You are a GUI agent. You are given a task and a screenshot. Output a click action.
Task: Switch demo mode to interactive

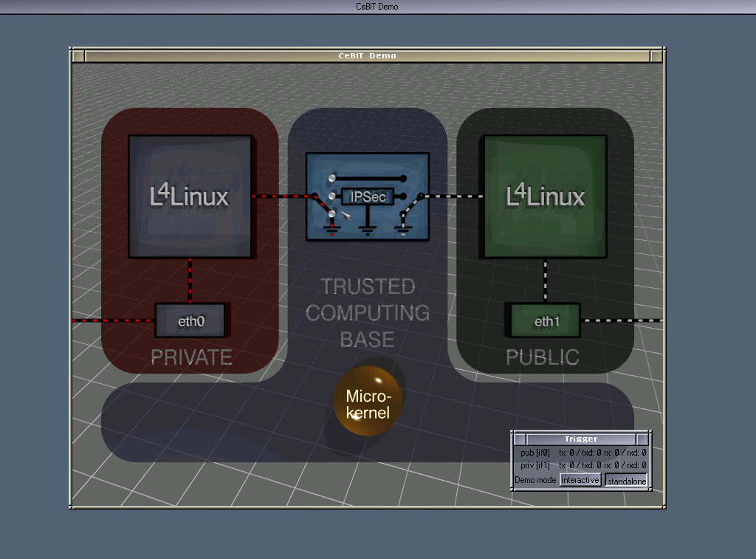(x=580, y=480)
